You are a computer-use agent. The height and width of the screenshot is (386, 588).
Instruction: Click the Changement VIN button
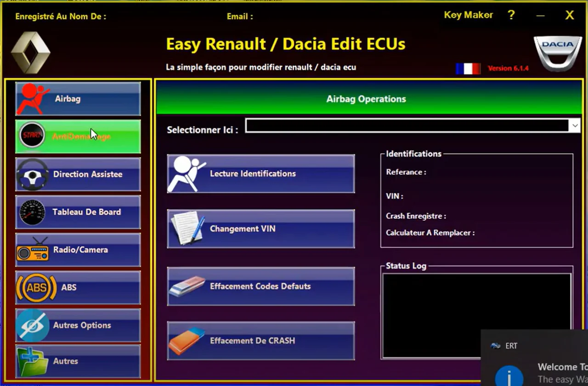pyautogui.click(x=261, y=229)
